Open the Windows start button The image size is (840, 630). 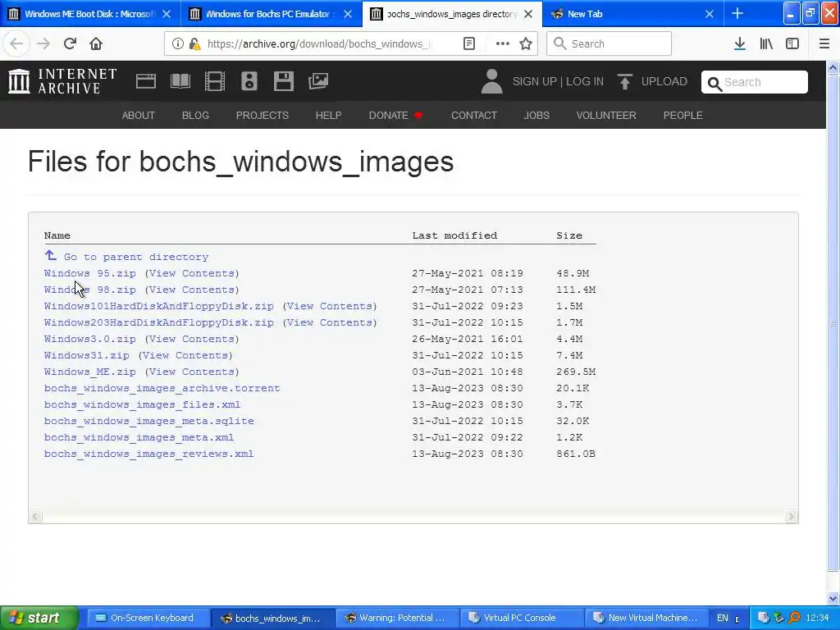[39, 618]
